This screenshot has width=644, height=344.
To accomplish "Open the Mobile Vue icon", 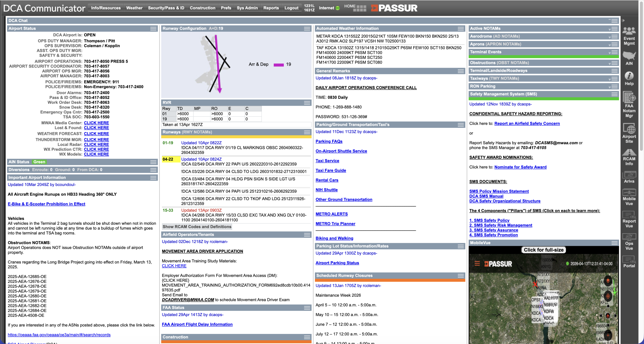I will pyautogui.click(x=629, y=193).
